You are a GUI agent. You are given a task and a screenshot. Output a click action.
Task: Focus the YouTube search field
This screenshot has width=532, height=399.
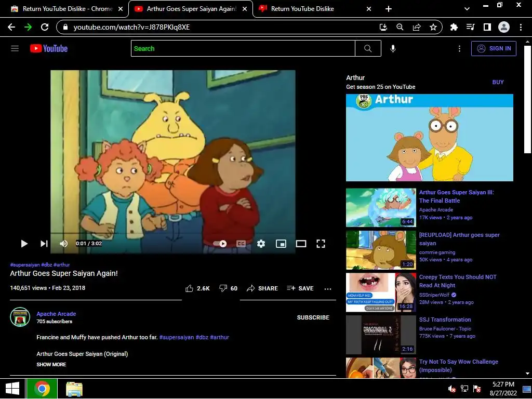tap(243, 48)
